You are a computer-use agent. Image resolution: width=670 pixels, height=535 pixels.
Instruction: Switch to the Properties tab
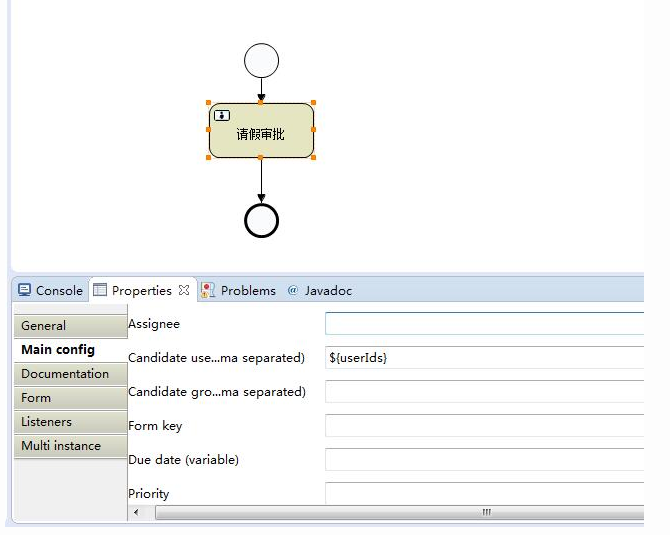pos(142,291)
